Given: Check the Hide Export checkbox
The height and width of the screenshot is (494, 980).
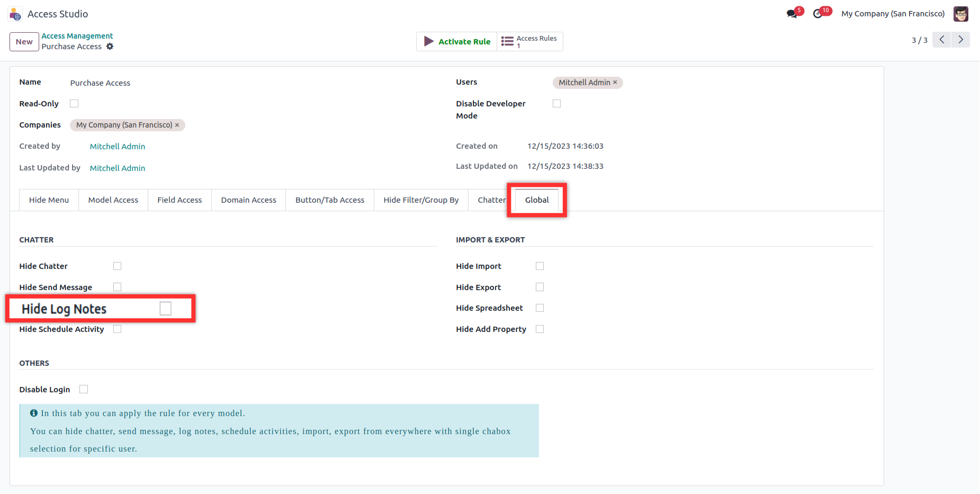Looking at the screenshot, I should (x=540, y=287).
